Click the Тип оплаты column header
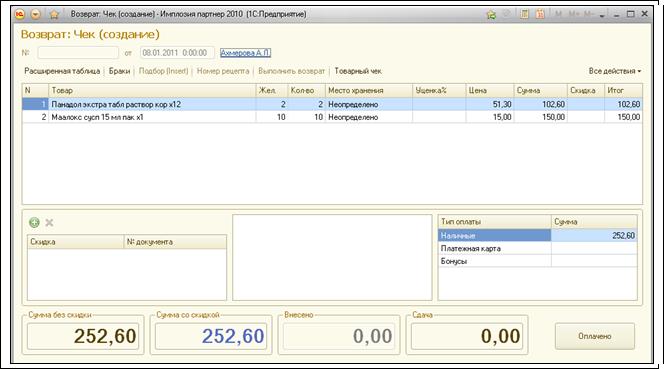Image resolution: width=664 pixels, height=369 pixels. 495,222
